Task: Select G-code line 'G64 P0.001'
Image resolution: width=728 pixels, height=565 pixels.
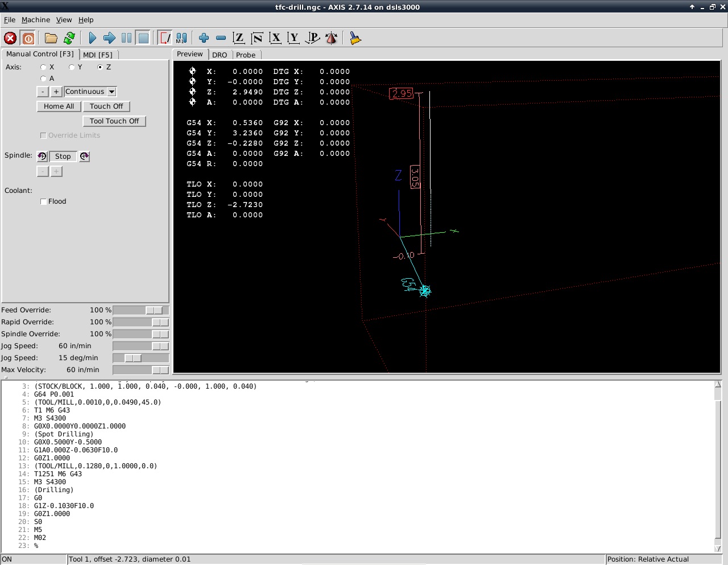Action: [54, 394]
